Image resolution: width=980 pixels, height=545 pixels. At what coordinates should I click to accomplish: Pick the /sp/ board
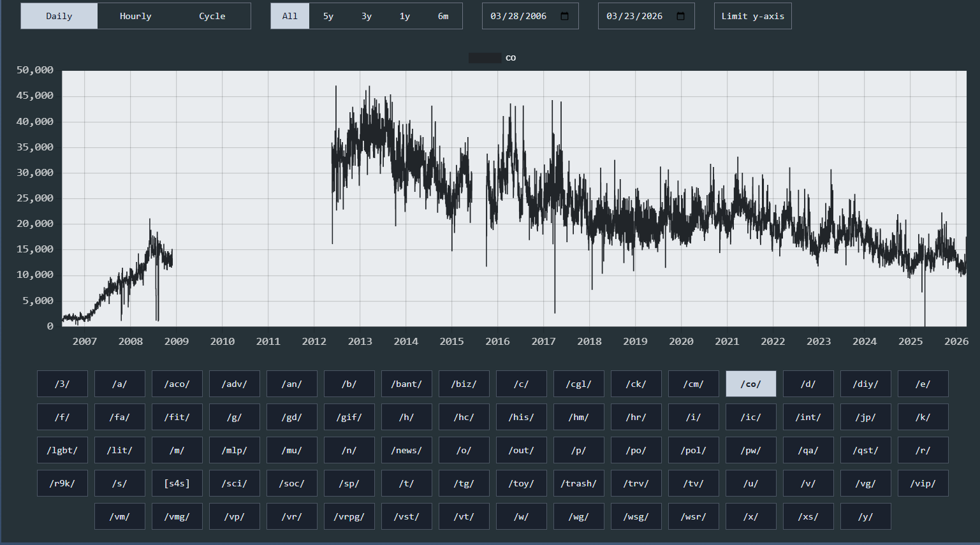point(349,483)
